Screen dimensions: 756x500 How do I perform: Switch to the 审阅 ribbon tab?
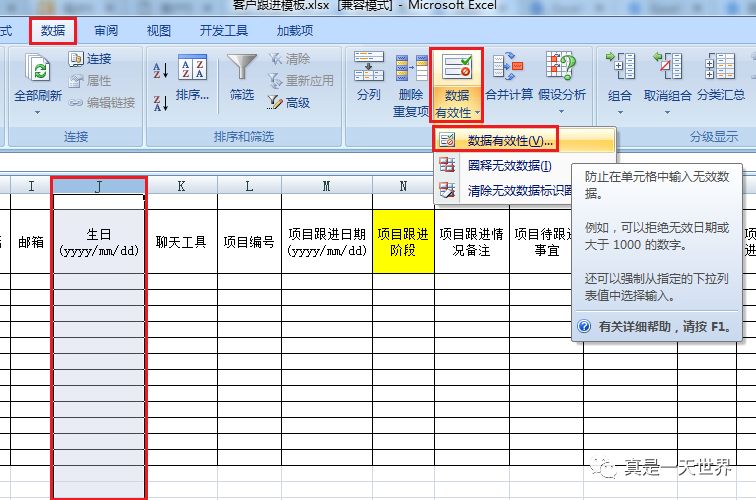tap(106, 31)
